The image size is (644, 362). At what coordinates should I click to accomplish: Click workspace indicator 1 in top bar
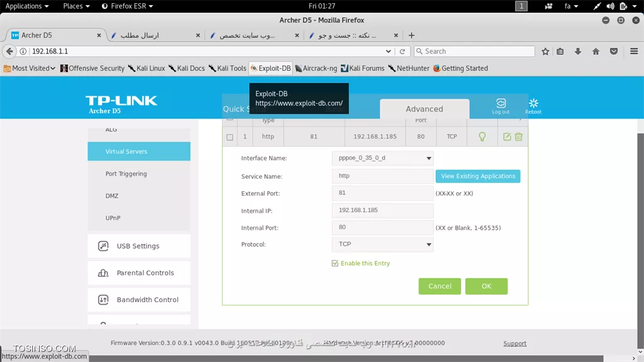(x=521, y=6)
